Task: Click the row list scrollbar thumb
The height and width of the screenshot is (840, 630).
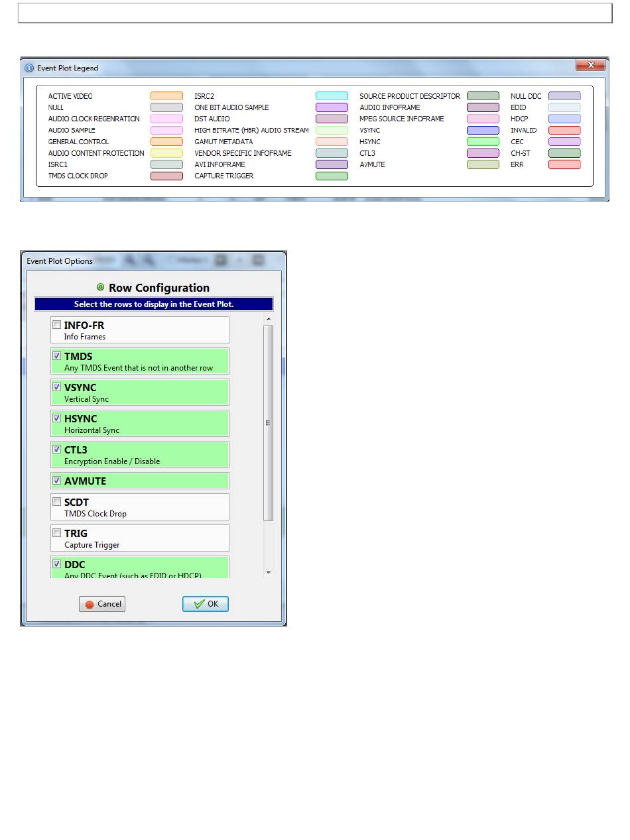Action: pyautogui.click(x=269, y=422)
